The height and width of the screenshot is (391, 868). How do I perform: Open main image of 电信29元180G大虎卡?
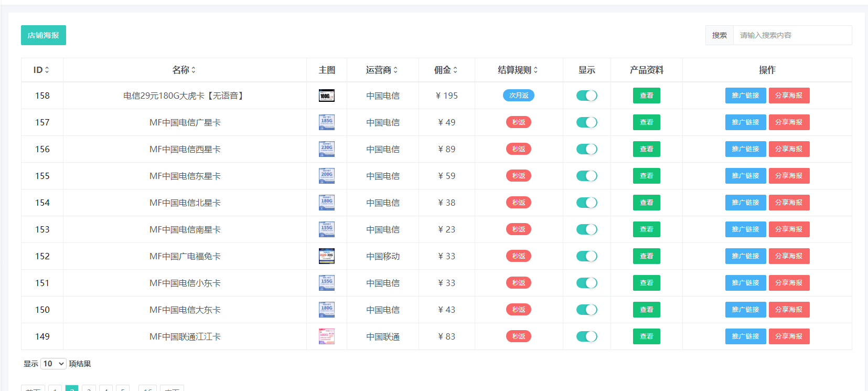(x=327, y=96)
